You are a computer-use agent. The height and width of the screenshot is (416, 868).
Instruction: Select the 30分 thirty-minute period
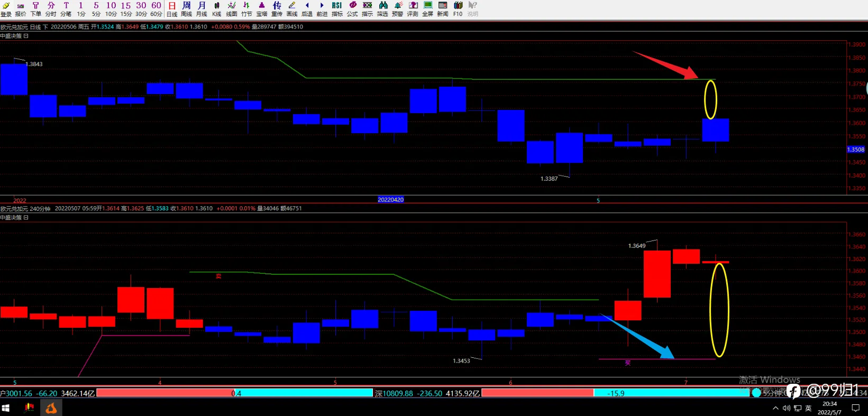(141, 9)
